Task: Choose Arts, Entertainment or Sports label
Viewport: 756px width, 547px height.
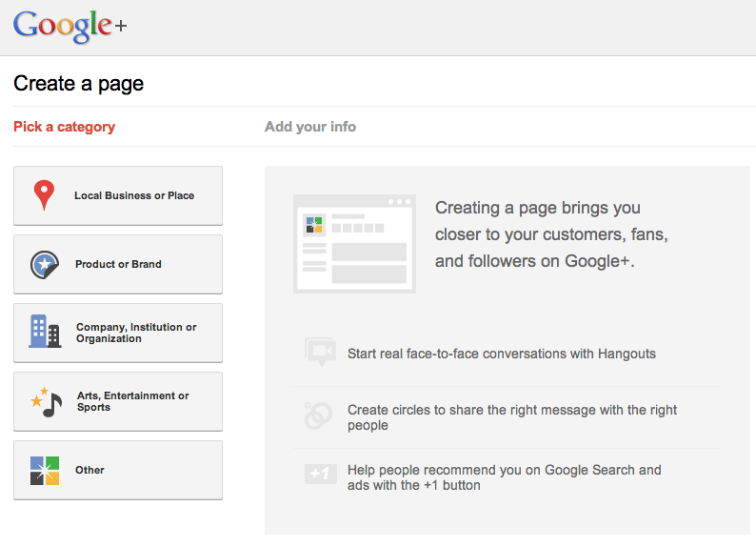Action: tap(132, 401)
